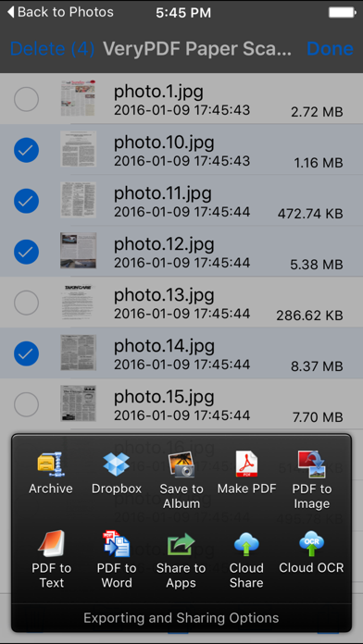Uncheck the photo.10.jpg selection circle
The image size is (363, 644).
coord(26,150)
